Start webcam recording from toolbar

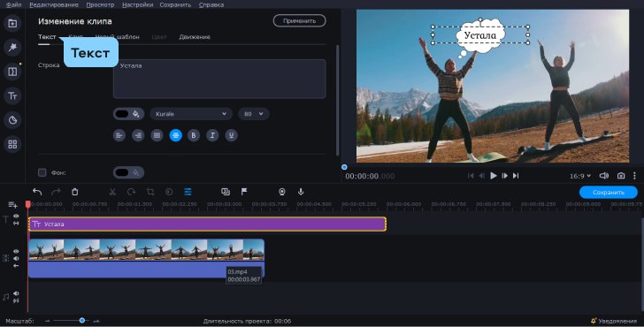[x=281, y=192]
